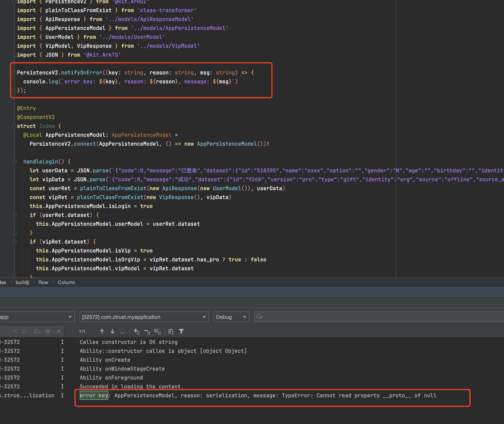Click 'isOrgVip' property in code
The image size is (504, 424).
tap(127, 260)
